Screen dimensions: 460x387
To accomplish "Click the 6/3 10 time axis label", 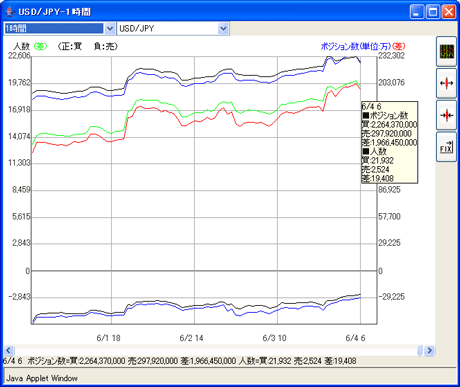I will [274, 338].
